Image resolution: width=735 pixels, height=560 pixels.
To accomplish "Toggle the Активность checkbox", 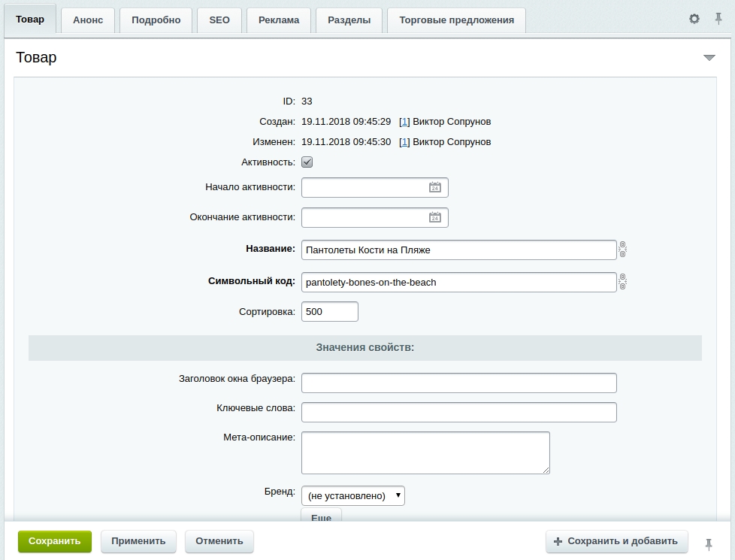I will [307, 162].
